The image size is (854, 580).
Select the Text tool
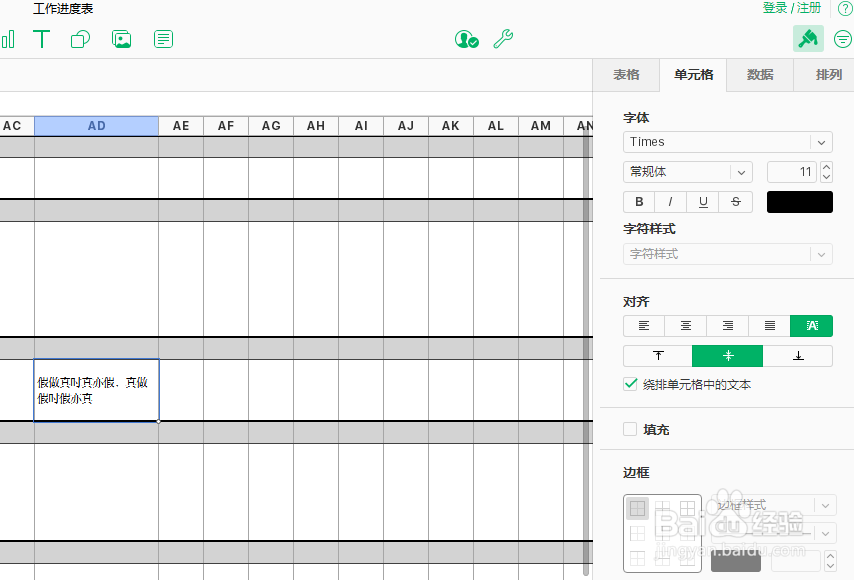[42, 39]
